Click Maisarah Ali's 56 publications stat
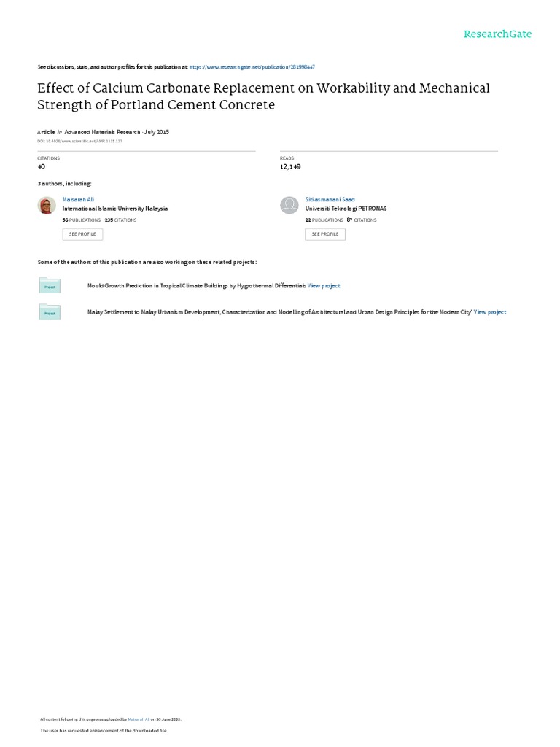This screenshot has height=747, width=560. [x=81, y=220]
